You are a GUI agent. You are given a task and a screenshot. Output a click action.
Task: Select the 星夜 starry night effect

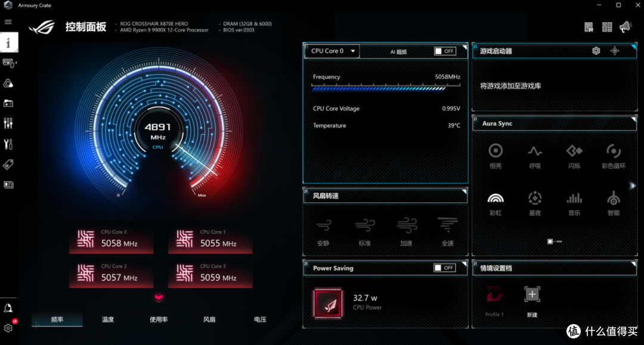pyautogui.click(x=535, y=203)
